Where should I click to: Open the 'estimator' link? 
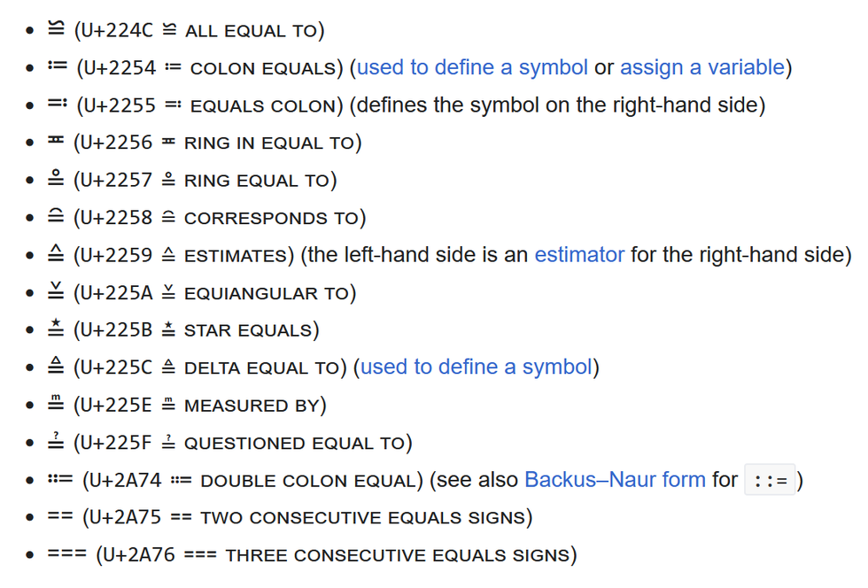click(x=579, y=255)
